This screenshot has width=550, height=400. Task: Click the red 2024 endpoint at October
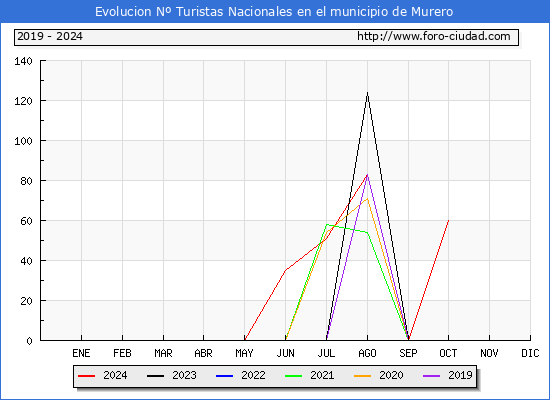(x=448, y=221)
